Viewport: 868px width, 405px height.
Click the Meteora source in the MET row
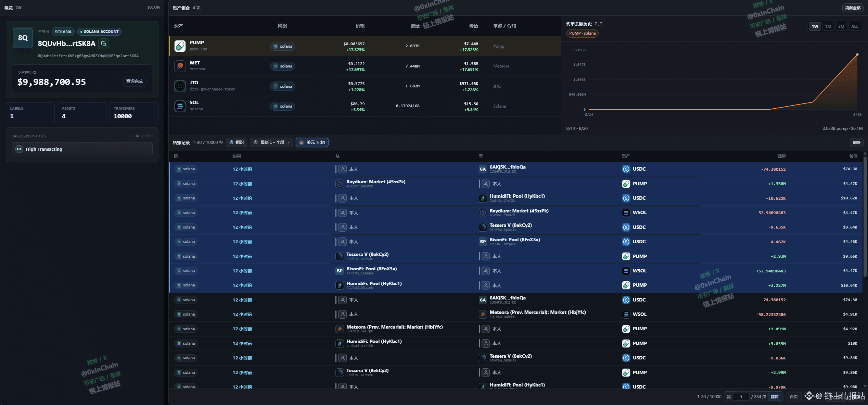pos(501,66)
